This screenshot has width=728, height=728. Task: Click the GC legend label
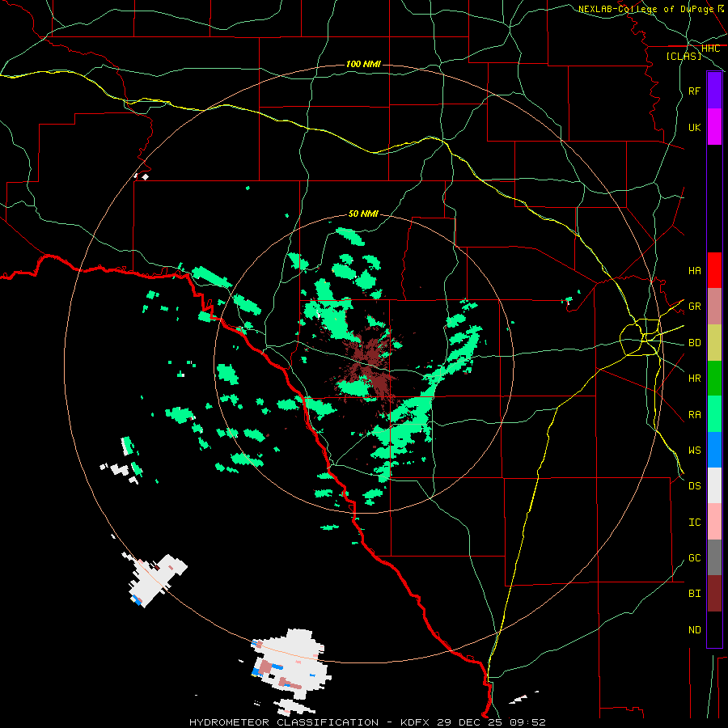[x=694, y=558]
